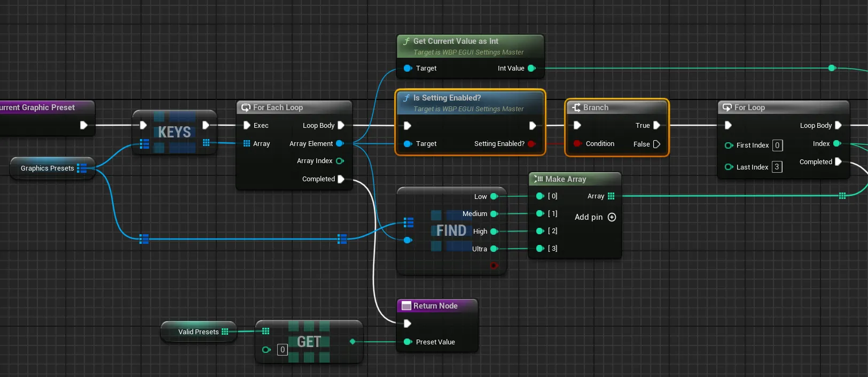
Task: Click Setting Enabled? red output pin
Action: tap(531, 144)
